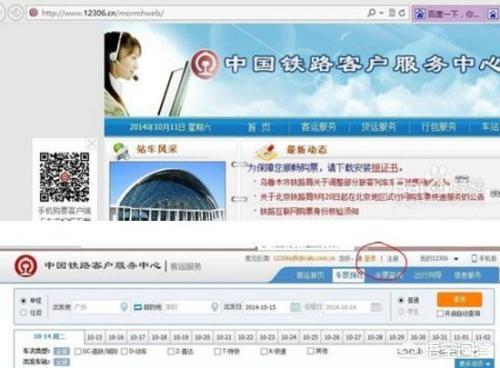Select the 10-25 date tab

pyautogui.click(x=310, y=337)
